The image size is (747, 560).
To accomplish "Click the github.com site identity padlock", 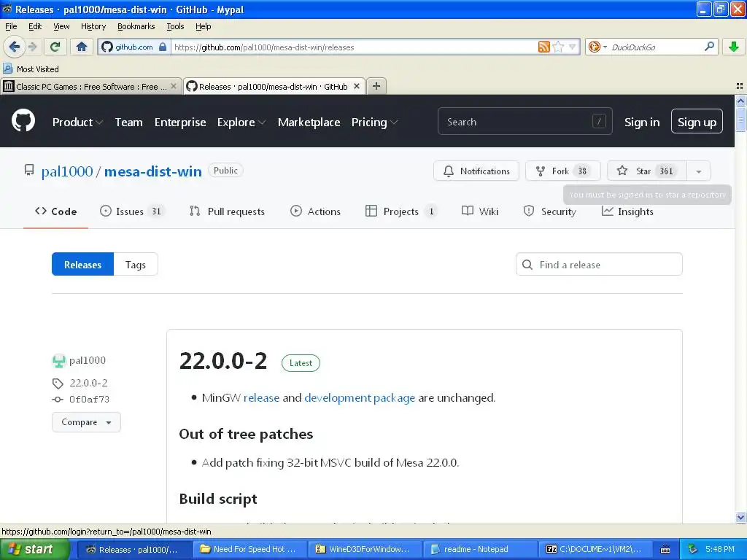I will pos(134,47).
